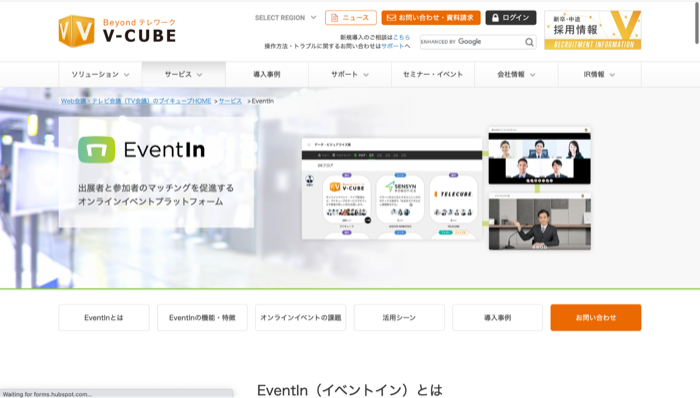Open the 導入事例 navigation item
The image size is (700, 398).
267,75
